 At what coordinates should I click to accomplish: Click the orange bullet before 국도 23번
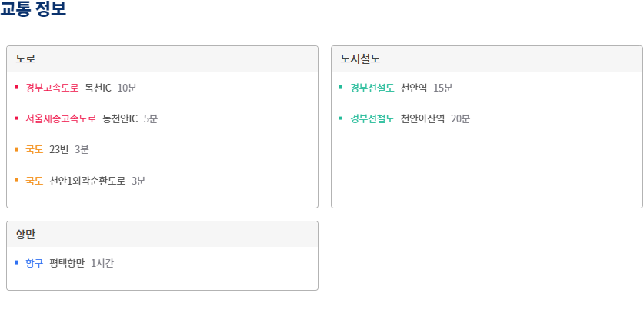(16, 149)
